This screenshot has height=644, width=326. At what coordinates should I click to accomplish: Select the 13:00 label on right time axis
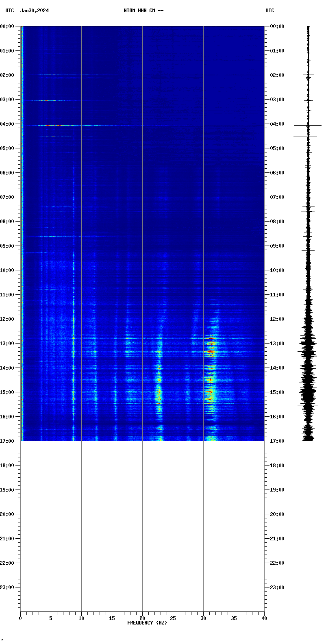tap(277, 344)
